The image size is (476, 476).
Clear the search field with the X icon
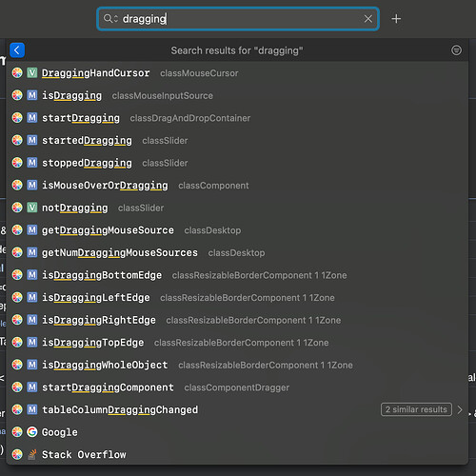[368, 19]
